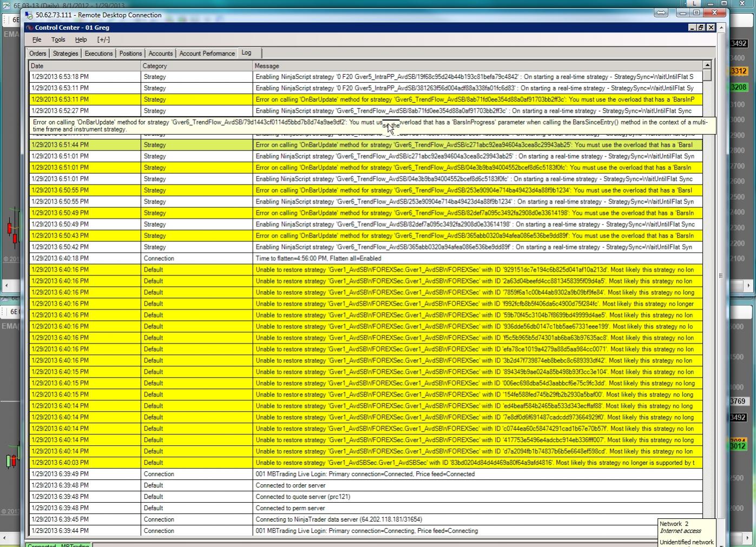Open the Help menu

pos(81,39)
